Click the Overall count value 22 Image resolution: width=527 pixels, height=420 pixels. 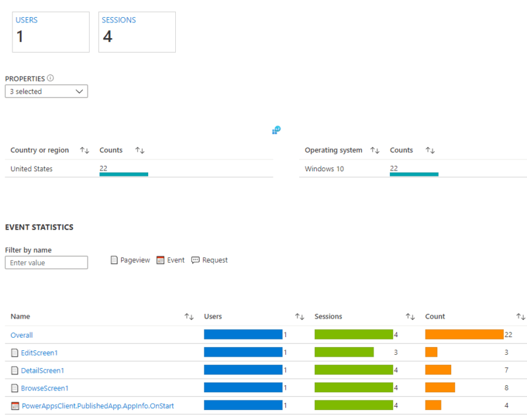[508, 334]
